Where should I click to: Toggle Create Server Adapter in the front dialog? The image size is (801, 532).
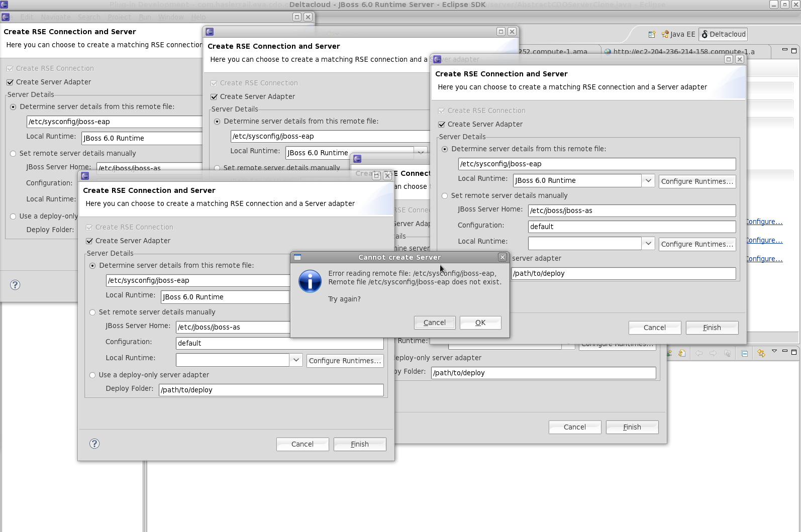[x=89, y=241]
